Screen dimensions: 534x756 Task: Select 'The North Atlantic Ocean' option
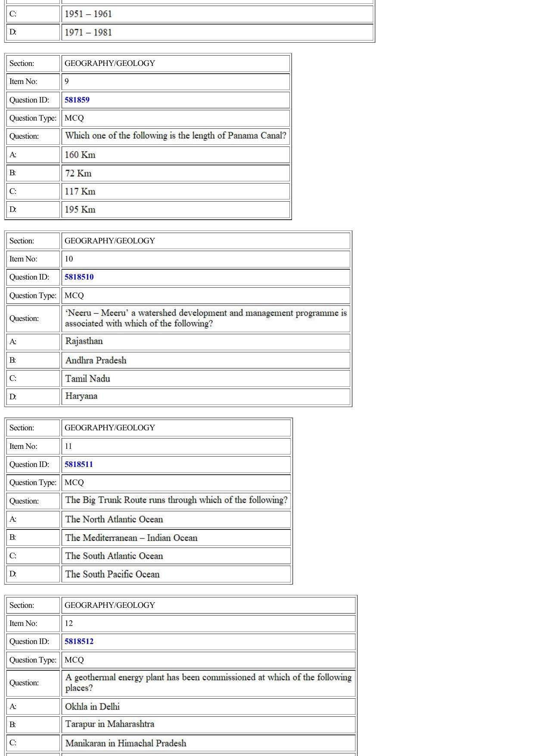(114, 519)
